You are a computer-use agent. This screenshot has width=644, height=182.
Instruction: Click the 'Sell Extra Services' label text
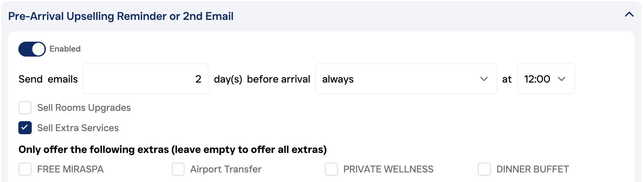coord(78,128)
